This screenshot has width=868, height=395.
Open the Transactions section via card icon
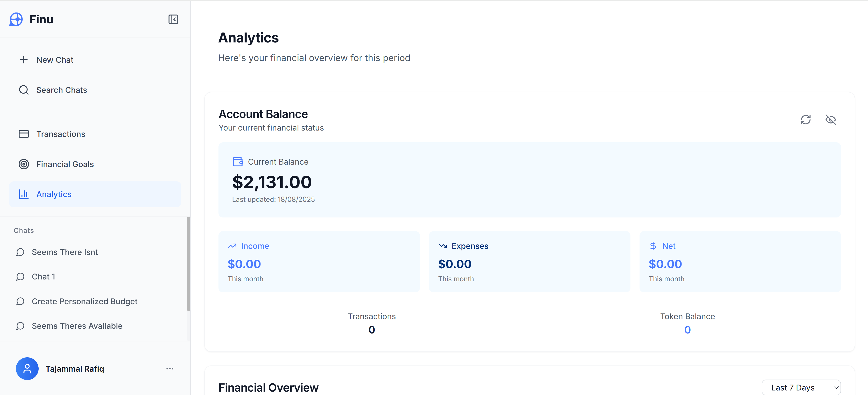coord(24,134)
